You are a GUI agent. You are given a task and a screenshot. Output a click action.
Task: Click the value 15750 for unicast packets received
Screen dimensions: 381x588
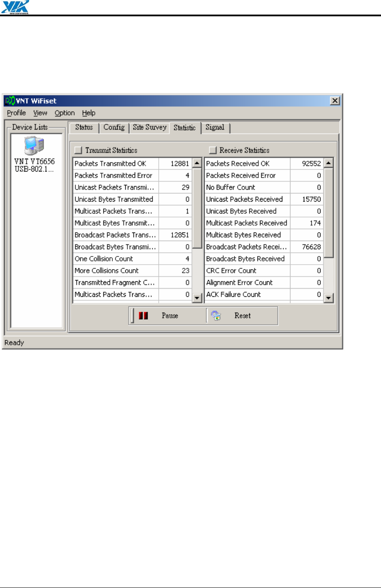(x=312, y=199)
